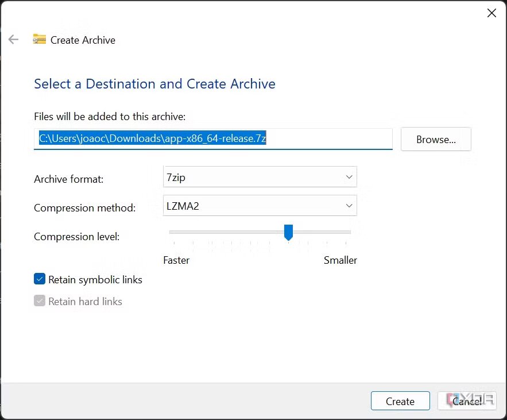Click the Retain hard links label
This screenshot has height=420, width=507.
85,302
